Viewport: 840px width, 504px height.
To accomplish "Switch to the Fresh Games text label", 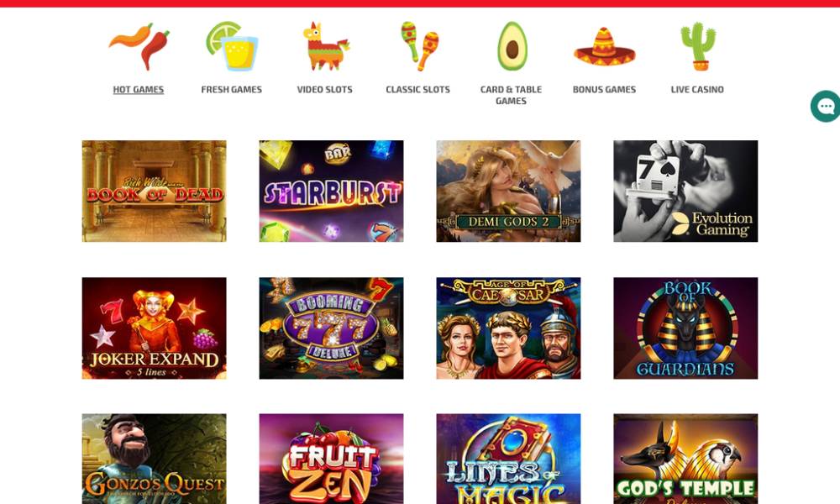I will tap(232, 89).
